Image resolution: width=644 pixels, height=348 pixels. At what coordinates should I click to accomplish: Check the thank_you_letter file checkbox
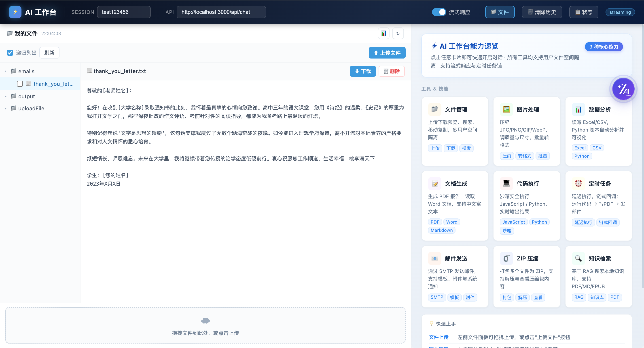20,84
